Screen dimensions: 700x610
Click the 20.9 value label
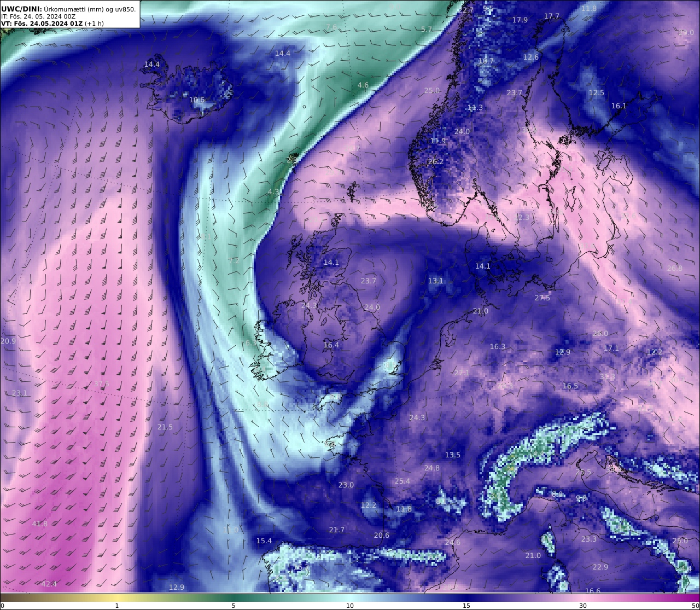(x=8, y=341)
